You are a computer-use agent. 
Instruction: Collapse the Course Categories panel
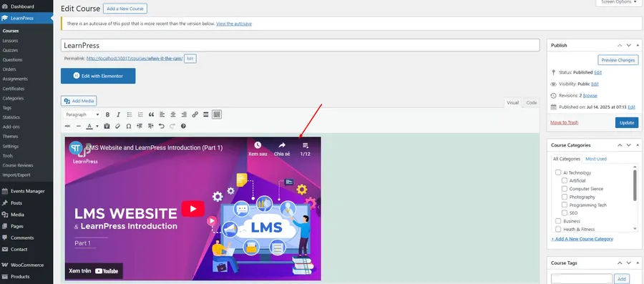tap(638, 145)
